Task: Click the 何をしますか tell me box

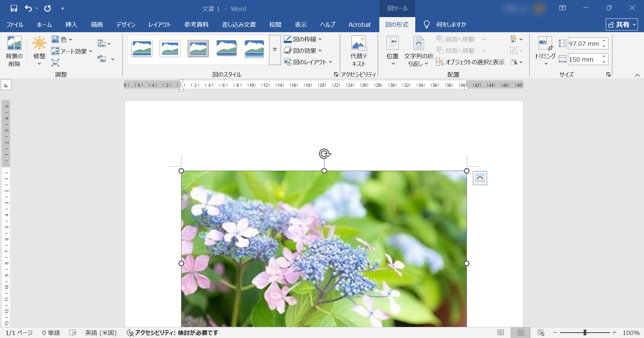Action: [x=445, y=24]
